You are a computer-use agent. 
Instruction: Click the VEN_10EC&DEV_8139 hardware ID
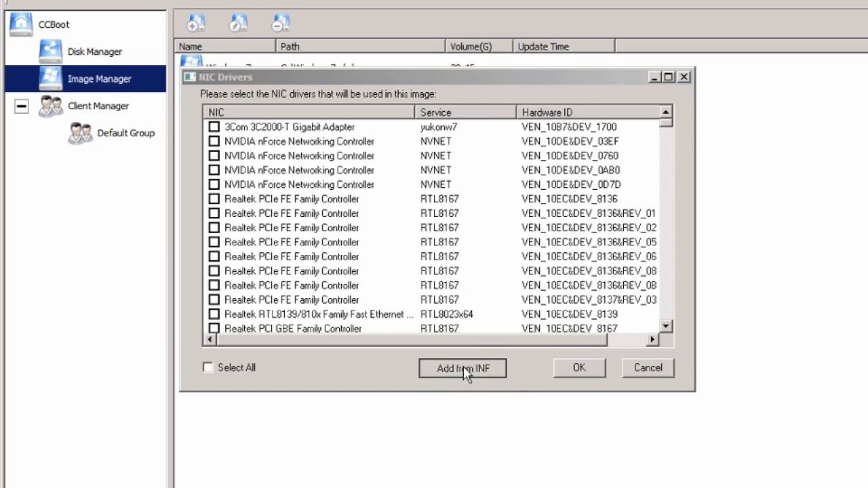click(x=570, y=314)
